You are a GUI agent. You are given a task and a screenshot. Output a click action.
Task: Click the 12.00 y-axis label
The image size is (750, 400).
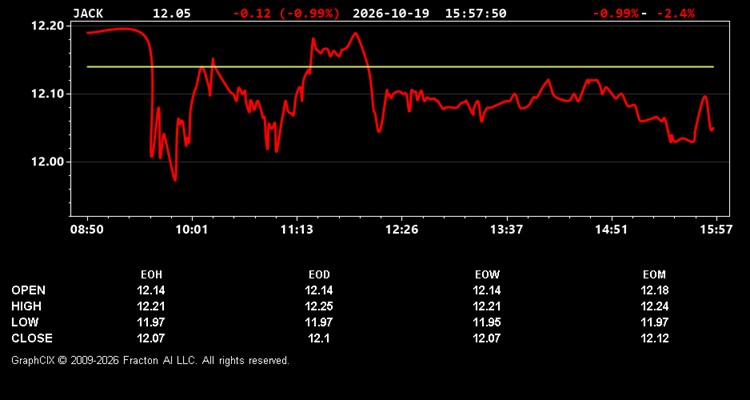[x=47, y=162]
